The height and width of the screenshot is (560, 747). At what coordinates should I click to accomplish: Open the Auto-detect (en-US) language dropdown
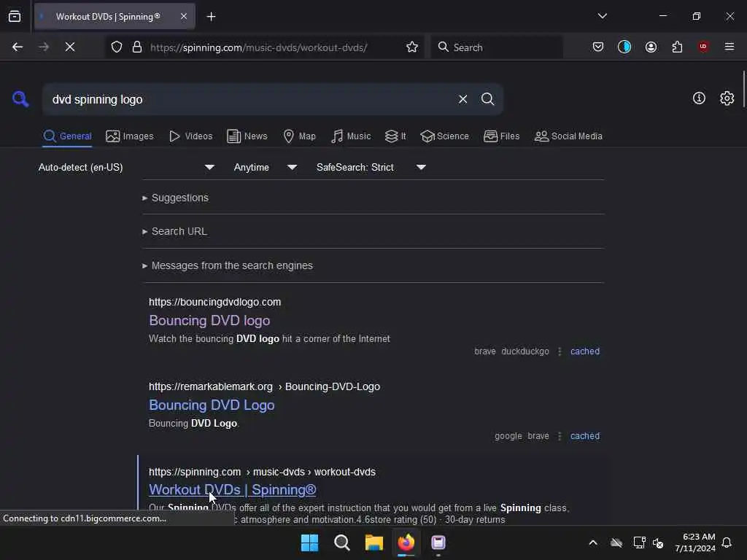pos(126,167)
